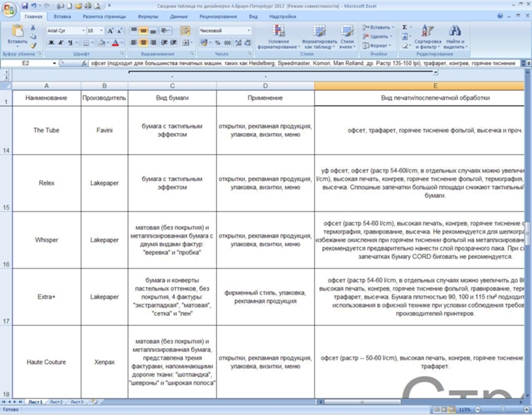Align cell text to the left
The width and height of the screenshot is (532, 415).
[x=134, y=43]
